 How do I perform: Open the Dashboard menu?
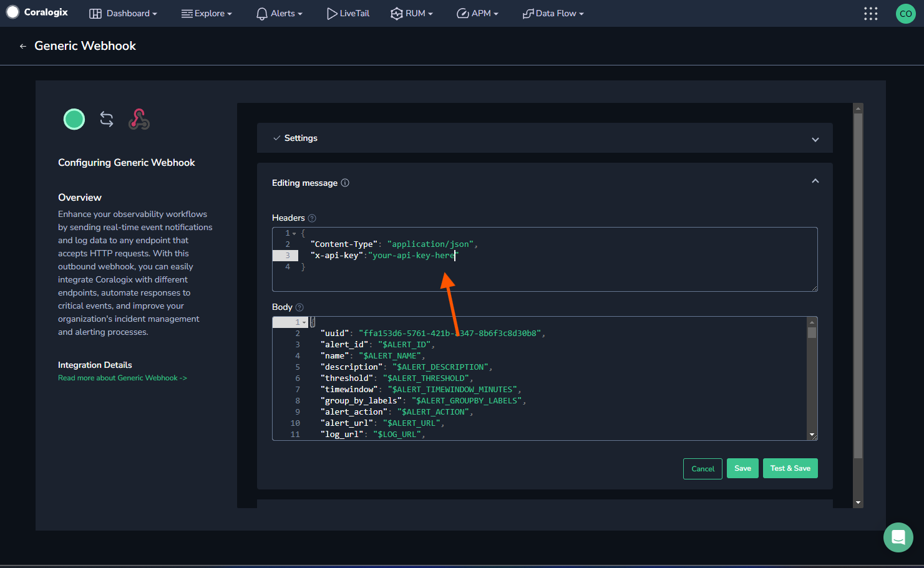pyautogui.click(x=123, y=13)
